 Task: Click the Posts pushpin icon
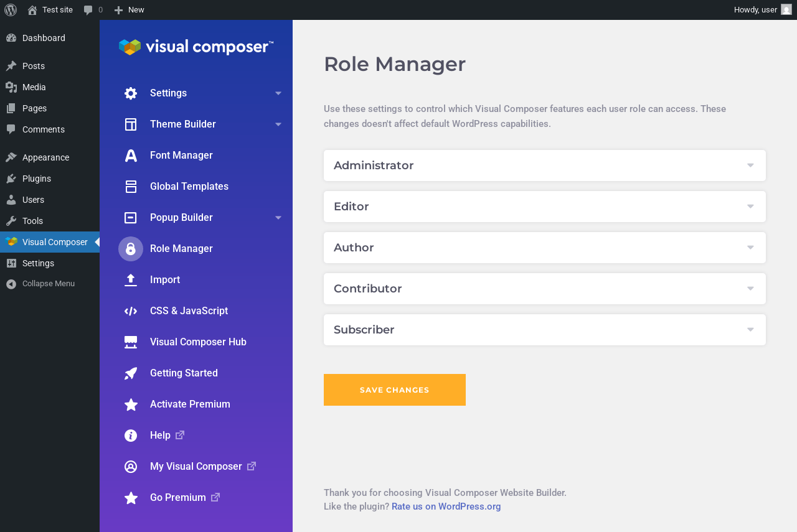pyautogui.click(x=11, y=66)
